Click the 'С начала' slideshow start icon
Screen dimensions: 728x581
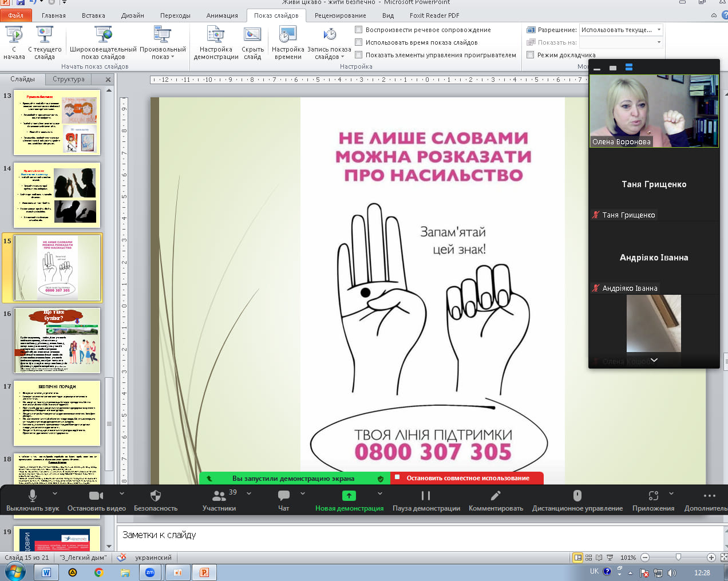coord(14,35)
